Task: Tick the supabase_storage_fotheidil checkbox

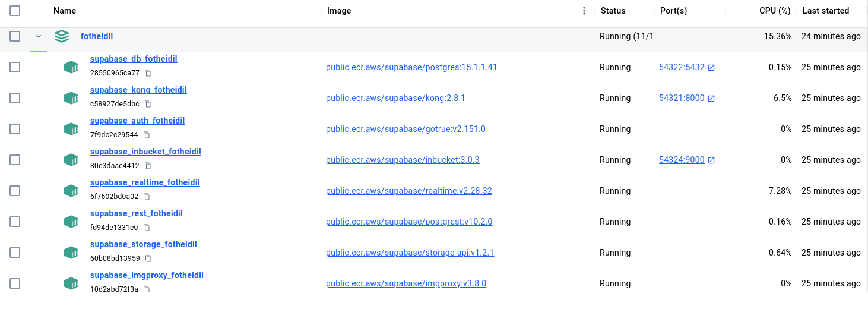Action: tap(15, 253)
